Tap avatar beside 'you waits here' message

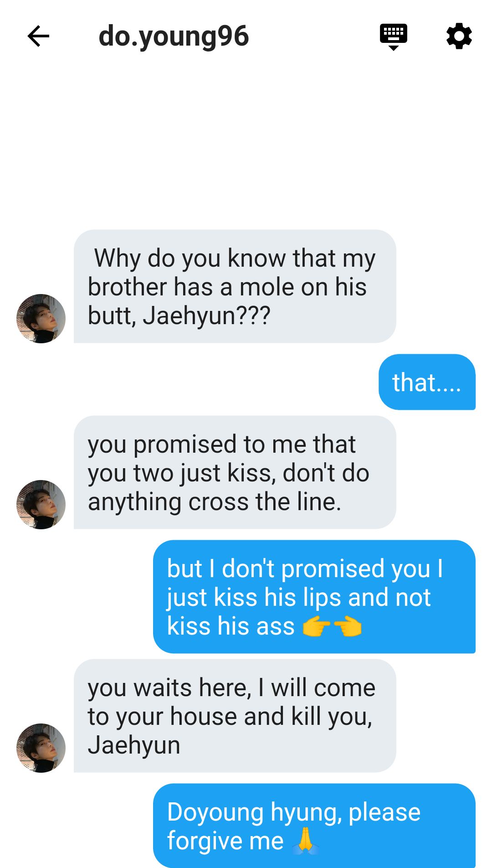(x=41, y=748)
